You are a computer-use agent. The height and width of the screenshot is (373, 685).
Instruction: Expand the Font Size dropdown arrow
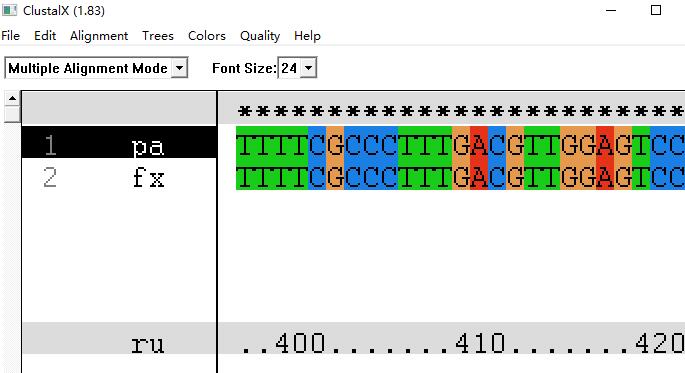pyautogui.click(x=308, y=68)
